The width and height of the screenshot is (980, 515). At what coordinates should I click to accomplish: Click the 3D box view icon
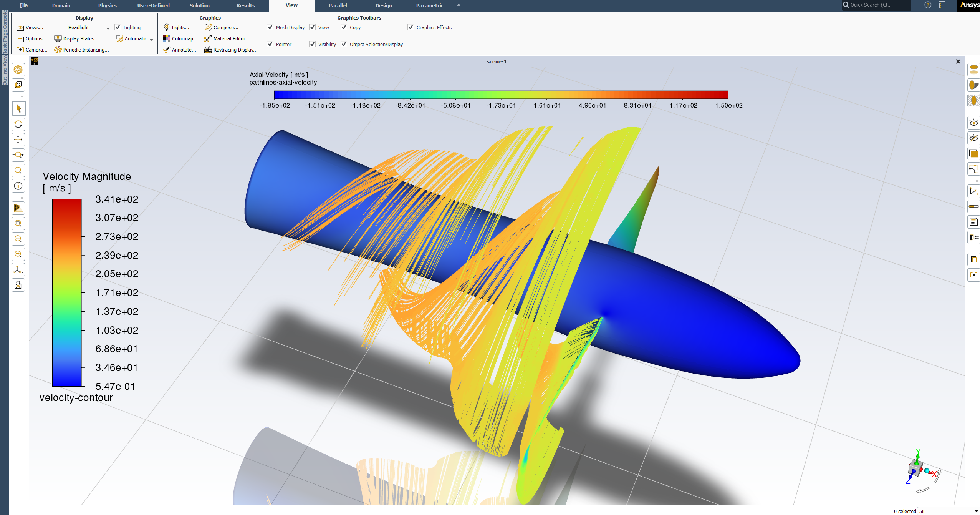(18, 85)
